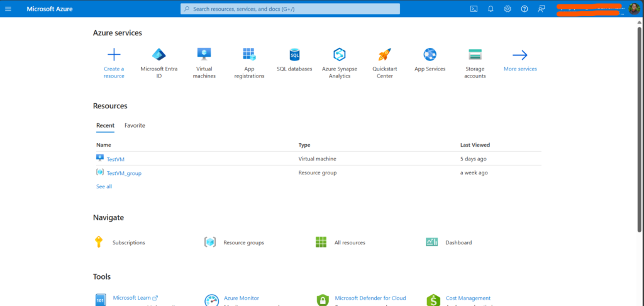Click the Create a resource plus icon
The width and height of the screenshot is (644, 306).
tap(114, 54)
